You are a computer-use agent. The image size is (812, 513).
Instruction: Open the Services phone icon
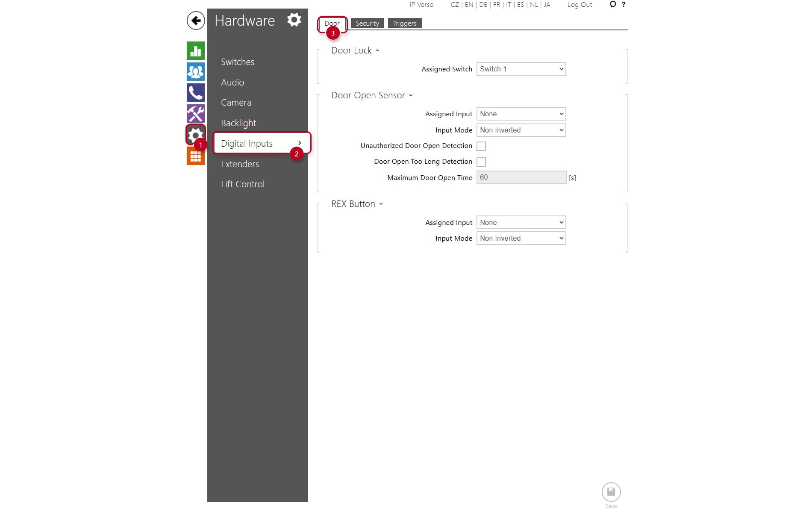click(196, 93)
